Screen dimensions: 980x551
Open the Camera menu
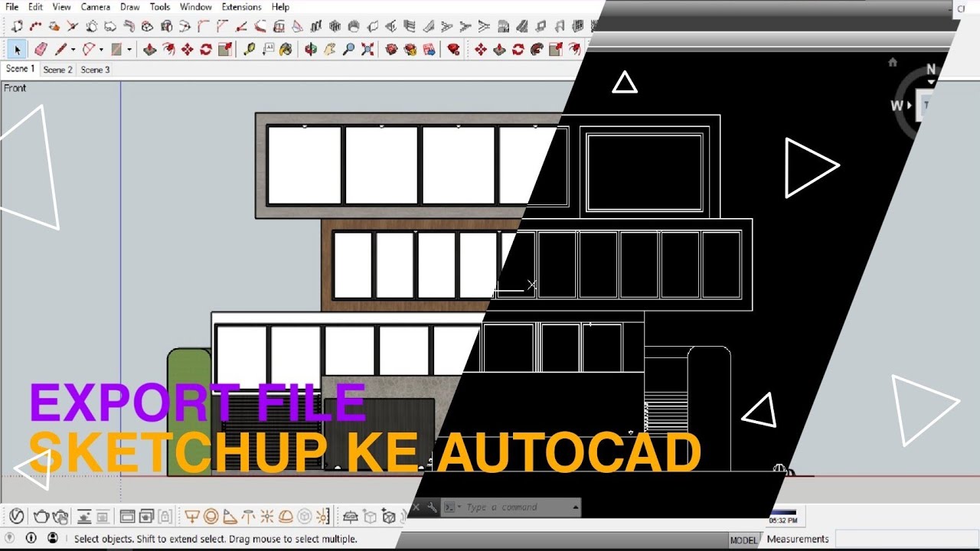[96, 7]
